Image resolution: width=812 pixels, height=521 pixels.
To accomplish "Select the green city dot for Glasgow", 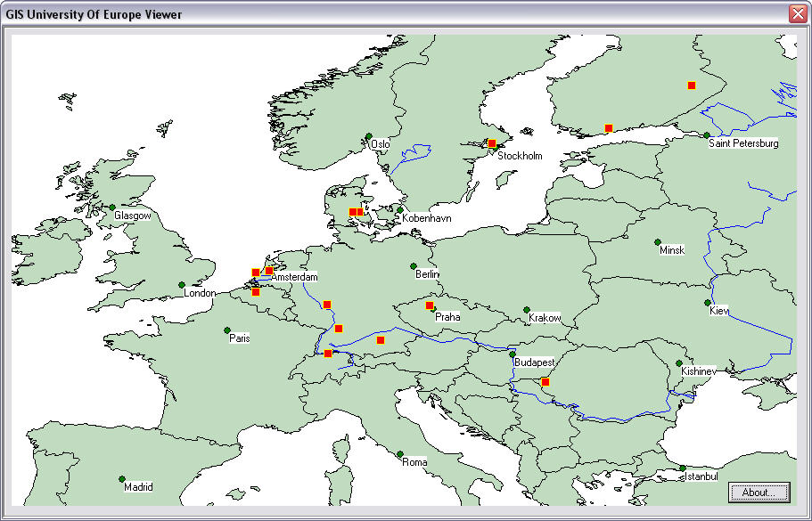I will 111,207.
